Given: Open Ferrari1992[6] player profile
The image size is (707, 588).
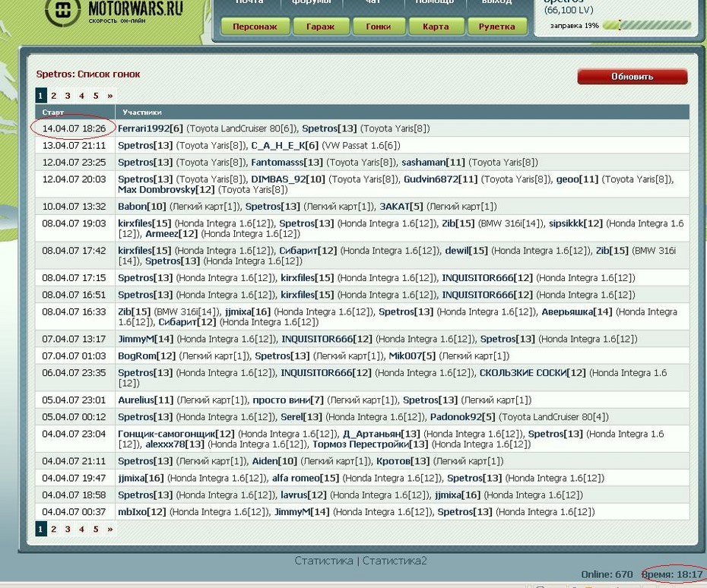Looking at the screenshot, I should point(151,128).
